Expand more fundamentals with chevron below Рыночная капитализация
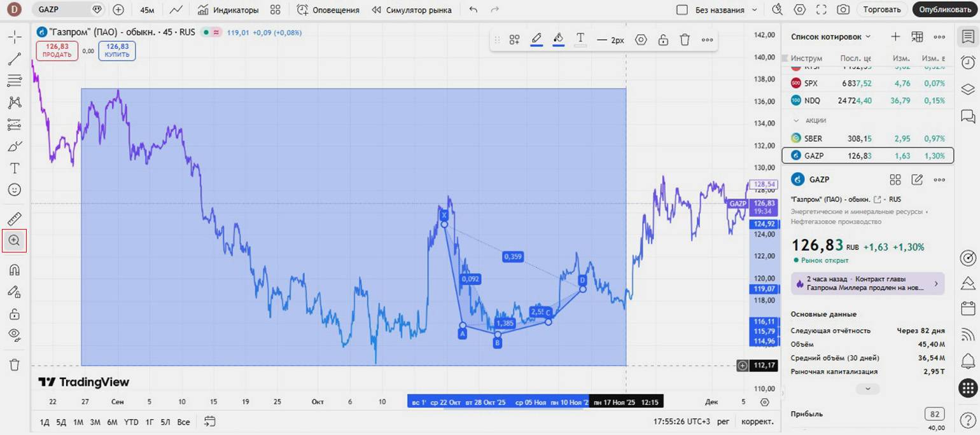Screen dimensions: 980x435 pyautogui.click(x=867, y=389)
